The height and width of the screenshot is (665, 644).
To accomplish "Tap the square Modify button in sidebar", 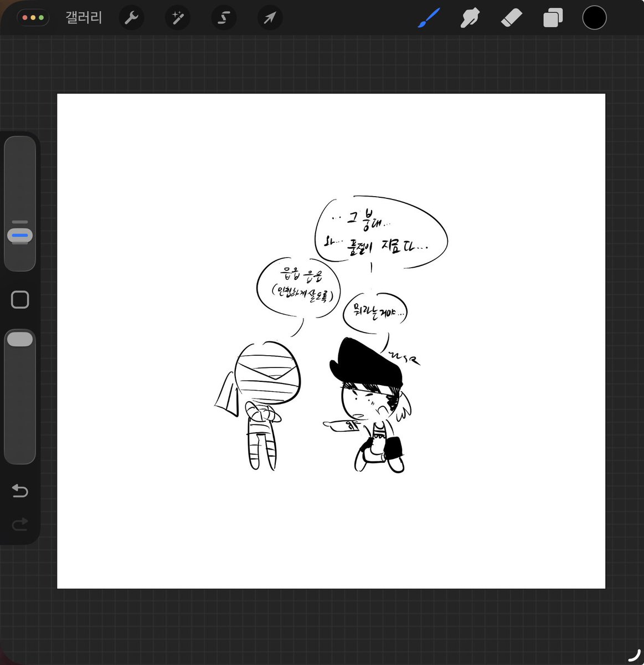I will (20, 300).
